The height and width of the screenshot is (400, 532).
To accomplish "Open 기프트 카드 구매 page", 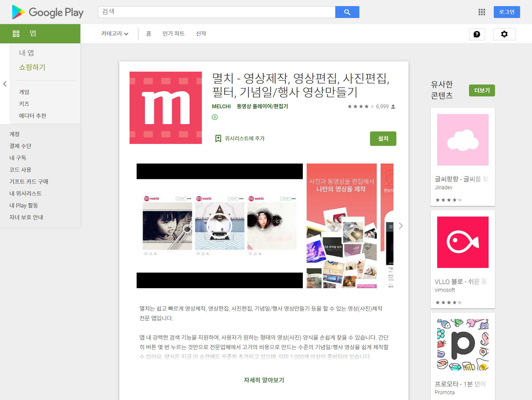I will click(29, 182).
